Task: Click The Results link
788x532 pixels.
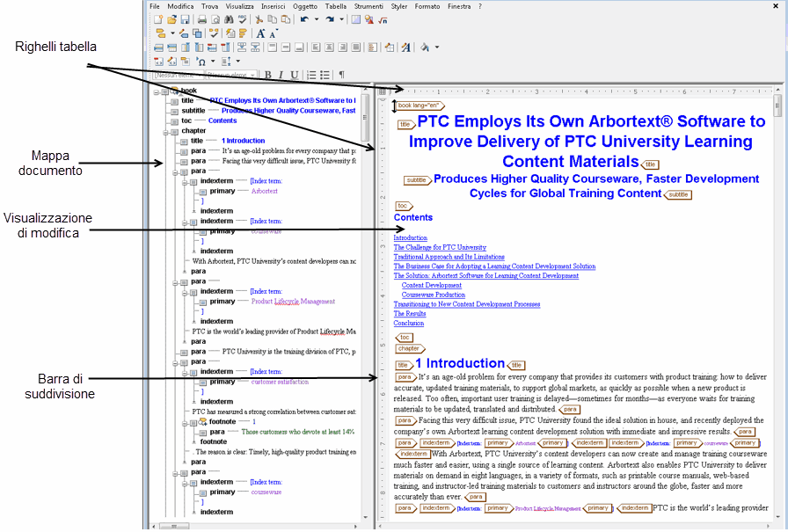Action: (410, 313)
